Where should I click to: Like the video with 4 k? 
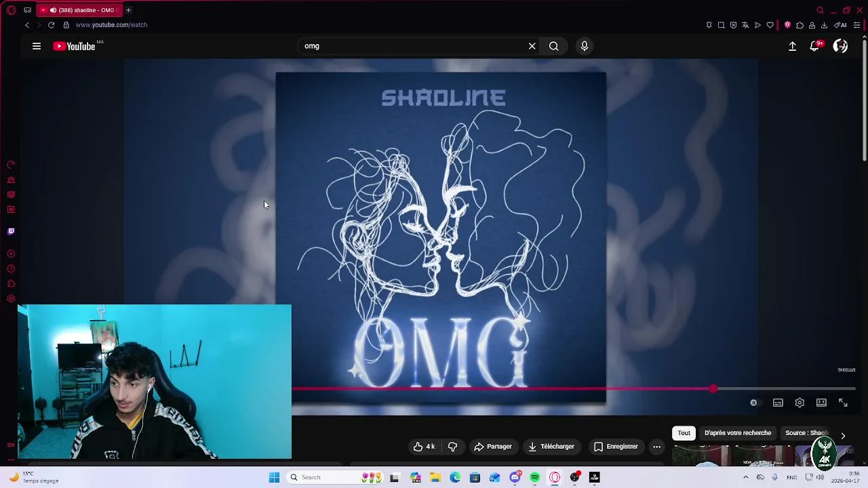click(x=424, y=447)
